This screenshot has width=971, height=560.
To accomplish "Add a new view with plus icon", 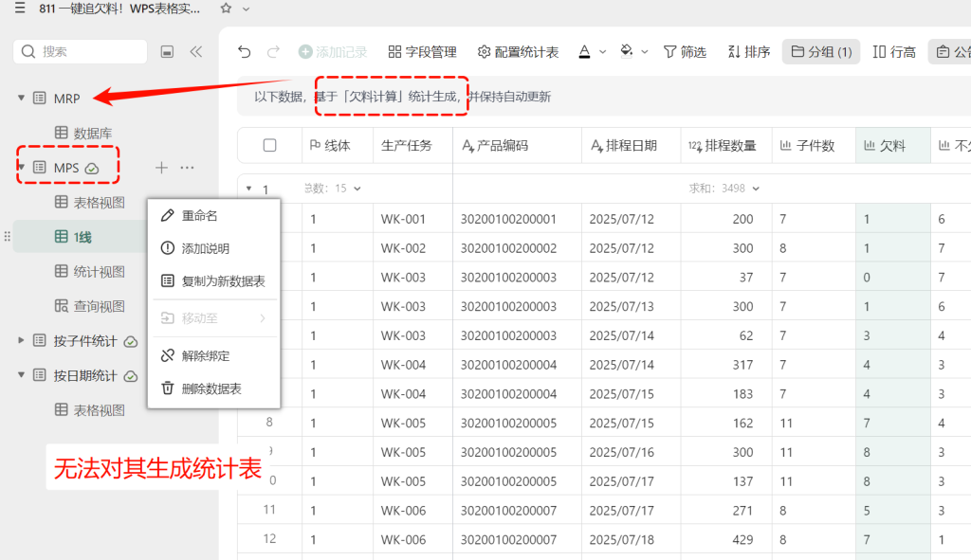I will click(161, 168).
